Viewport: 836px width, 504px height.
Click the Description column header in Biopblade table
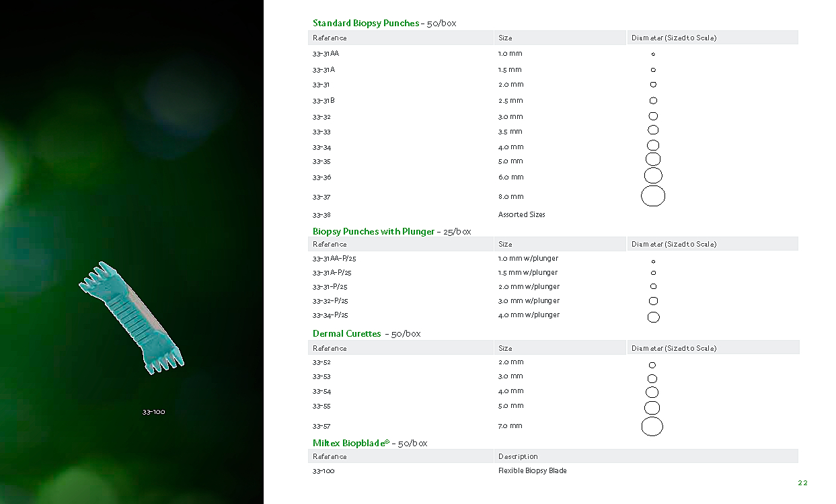[x=518, y=457]
